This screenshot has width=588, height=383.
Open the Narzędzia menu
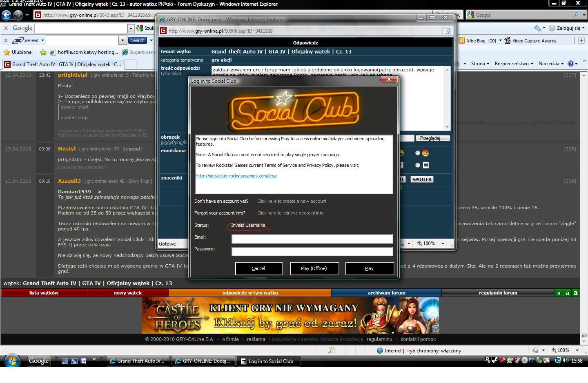coord(551,64)
